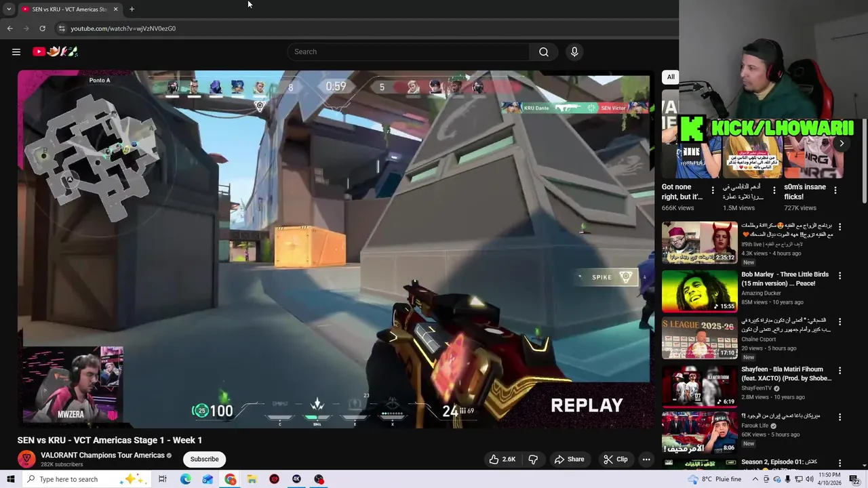Open Bob Marley Three Little Birds thumbnail
Screen dimensions: 868x488
[699, 291]
